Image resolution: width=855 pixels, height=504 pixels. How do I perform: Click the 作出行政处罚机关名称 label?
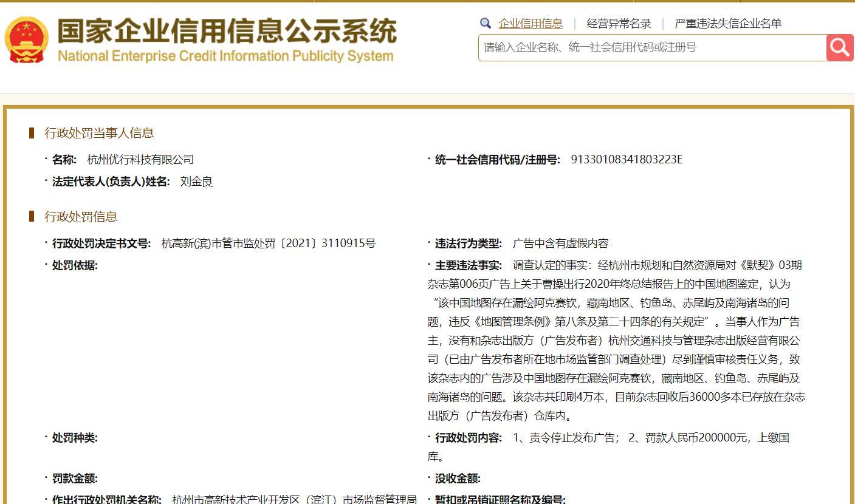tap(107, 499)
